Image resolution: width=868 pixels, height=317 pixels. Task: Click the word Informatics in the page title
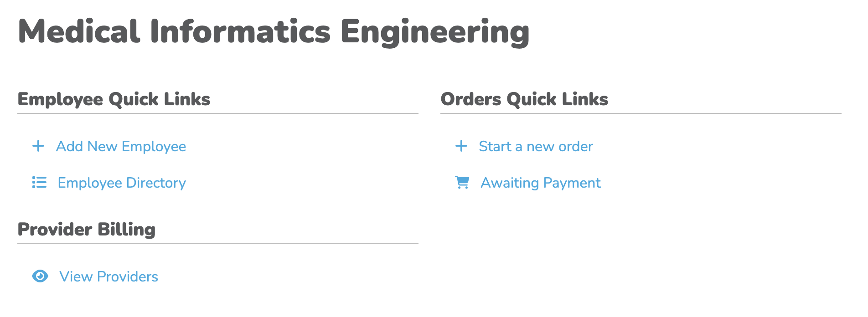(x=240, y=32)
